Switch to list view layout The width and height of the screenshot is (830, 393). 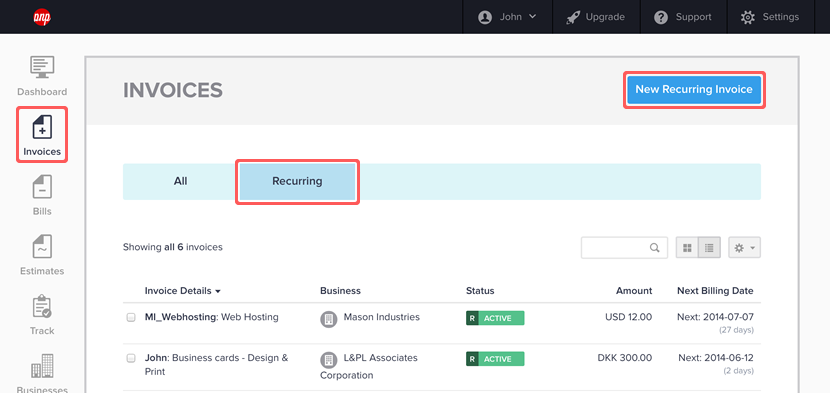(709, 247)
